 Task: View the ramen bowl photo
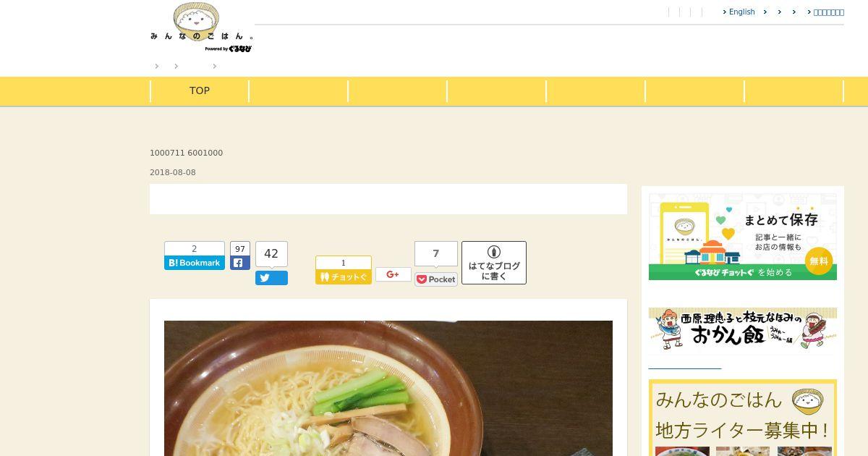pyautogui.click(x=388, y=388)
